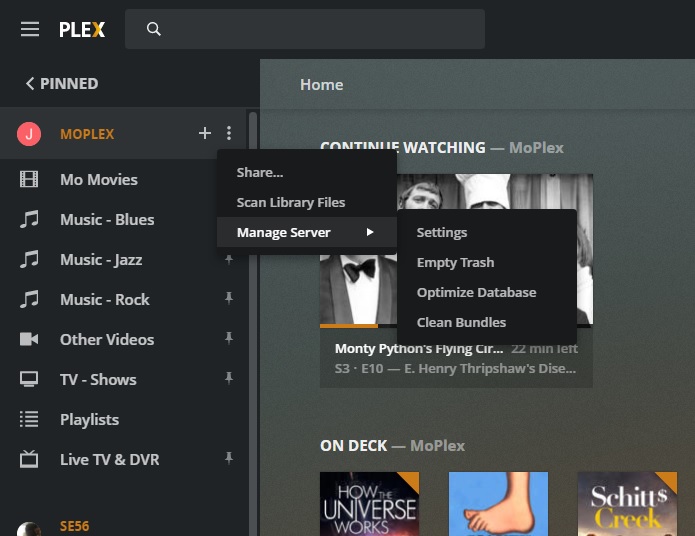Open the Mo Movies film icon
This screenshot has width=695, height=536.
tap(29, 180)
